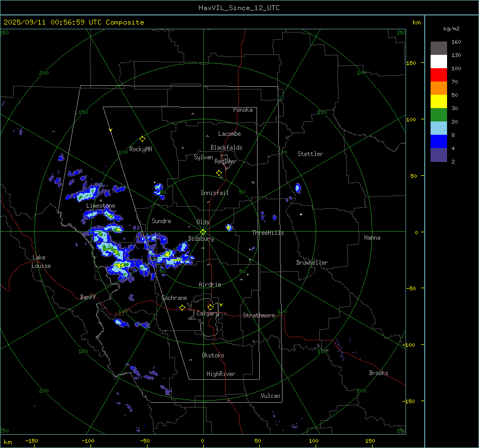The height and width of the screenshot is (448, 479).
Task: Click the MaxVIL_Since_12_UTC title
Action: pyautogui.click(x=239, y=8)
